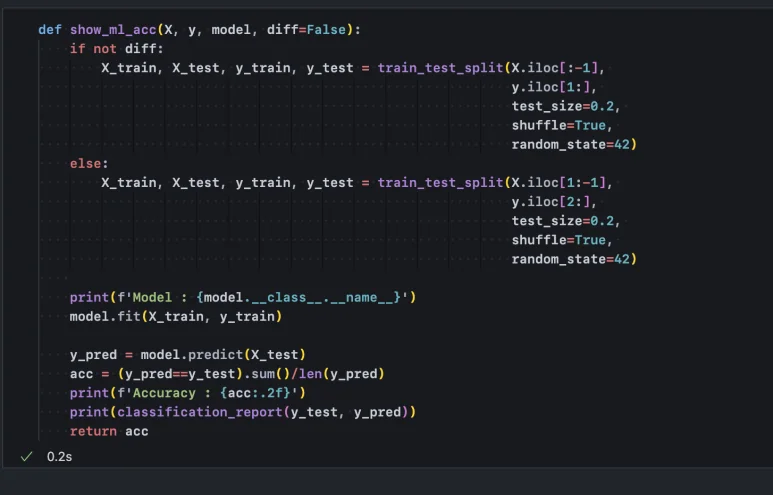Image resolution: width=773 pixels, height=495 pixels.
Task: Click the print Accuracy f-string line
Action: pos(187,392)
